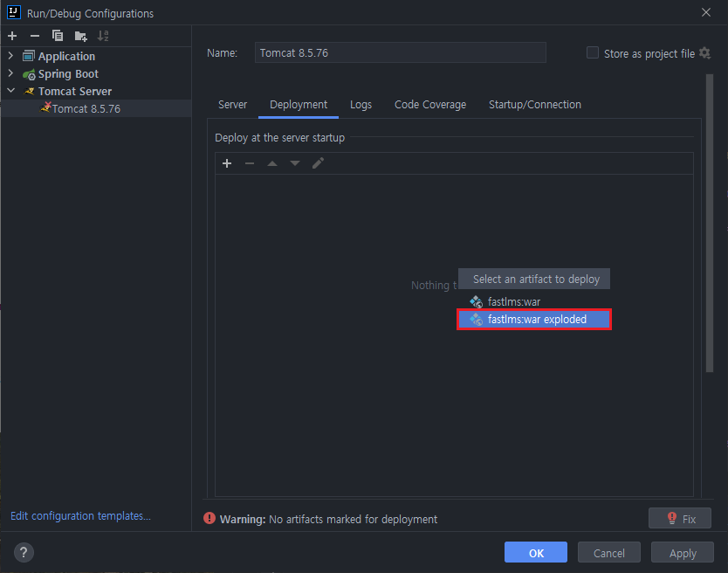Image resolution: width=728 pixels, height=573 pixels.
Task: Select the Application tree label
Action: click(66, 56)
